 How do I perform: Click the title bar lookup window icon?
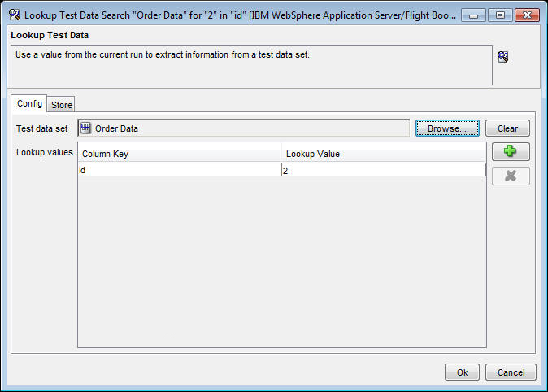(15, 15)
